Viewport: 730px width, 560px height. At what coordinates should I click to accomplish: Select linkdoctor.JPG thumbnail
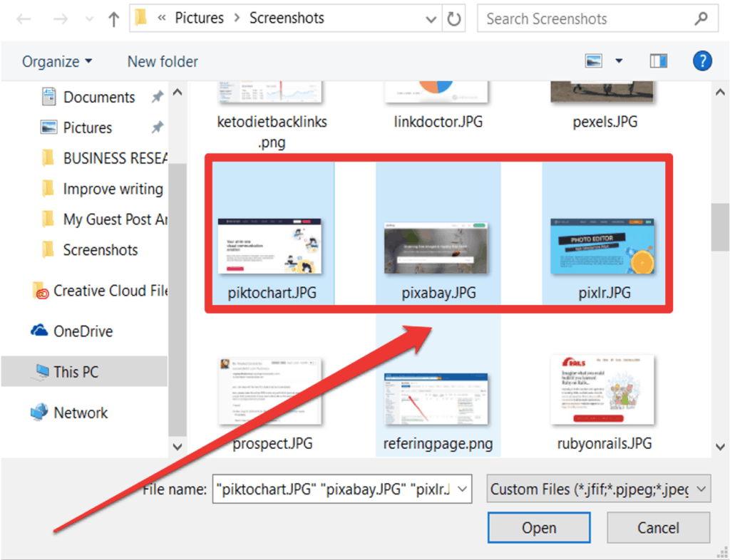(x=437, y=92)
